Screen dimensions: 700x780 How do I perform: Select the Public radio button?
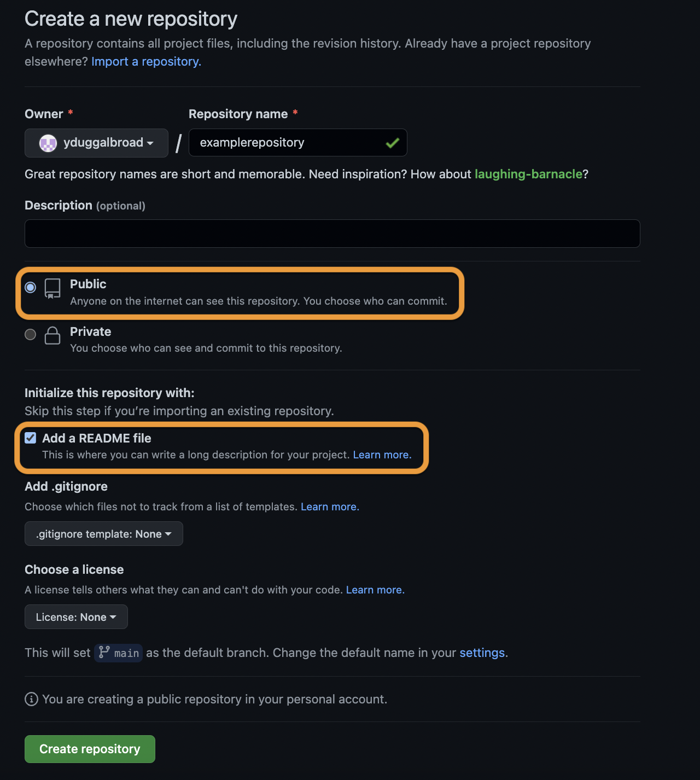coord(31,287)
